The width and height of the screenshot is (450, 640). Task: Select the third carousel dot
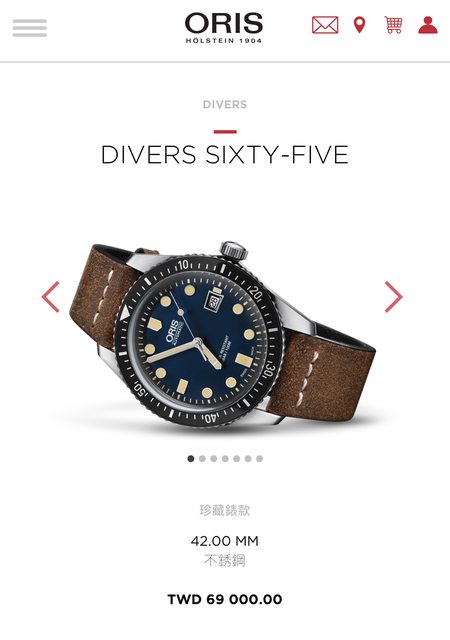coord(214,459)
